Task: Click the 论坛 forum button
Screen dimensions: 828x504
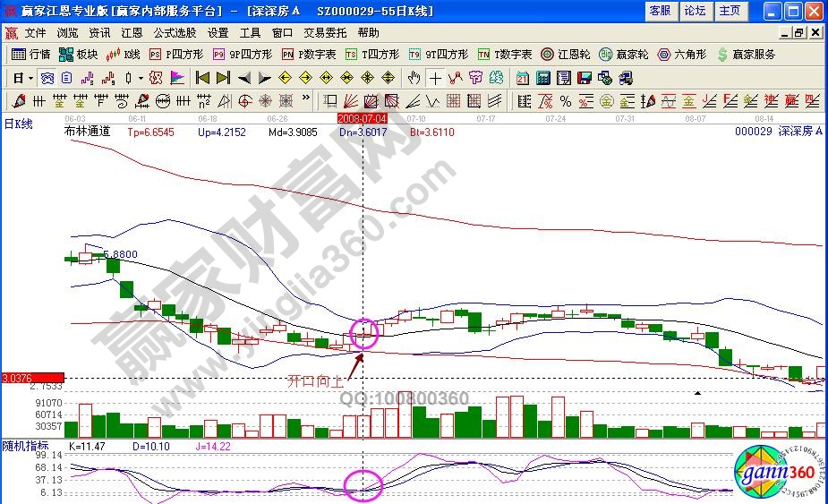Action: pos(696,11)
